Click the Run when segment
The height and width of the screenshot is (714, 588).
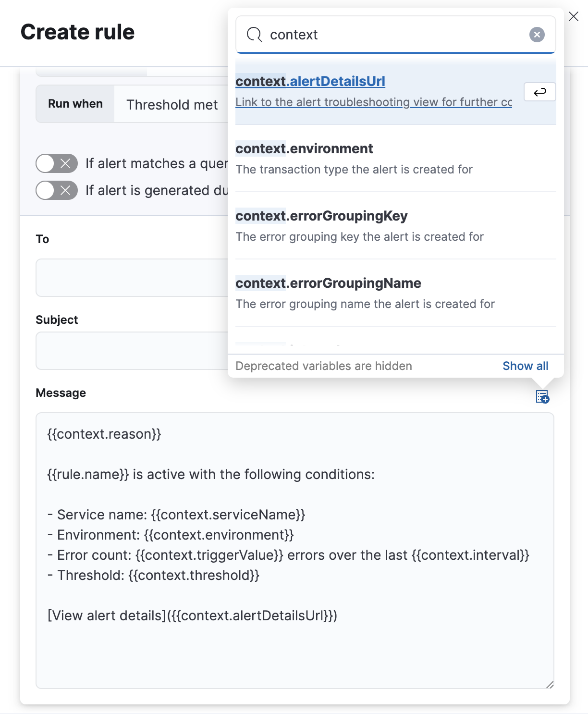pyautogui.click(x=75, y=104)
